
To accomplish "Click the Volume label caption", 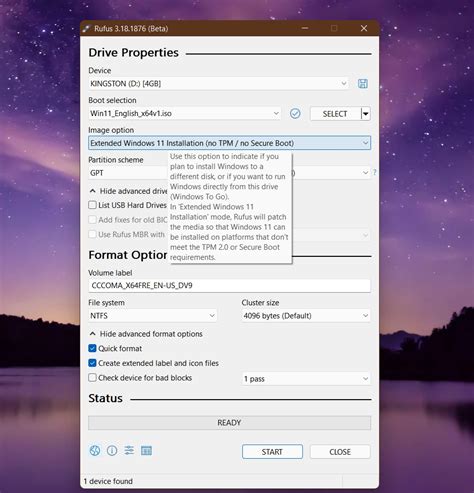I will 110,273.
